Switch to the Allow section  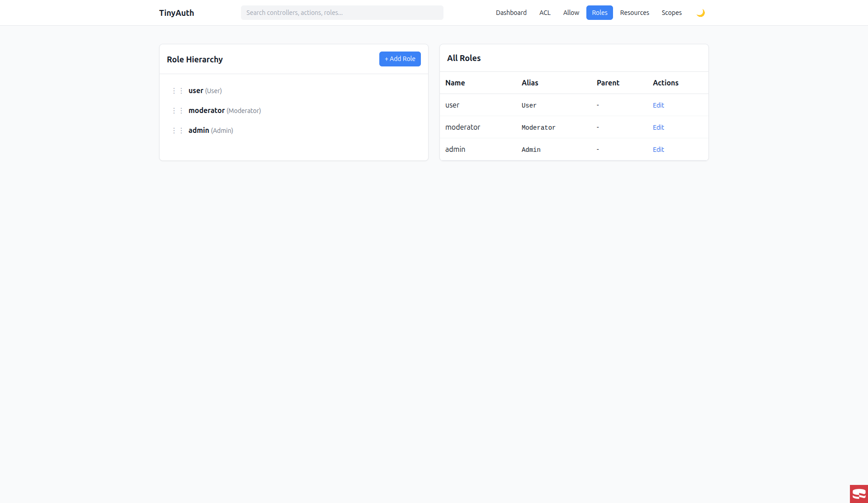click(571, 13)
